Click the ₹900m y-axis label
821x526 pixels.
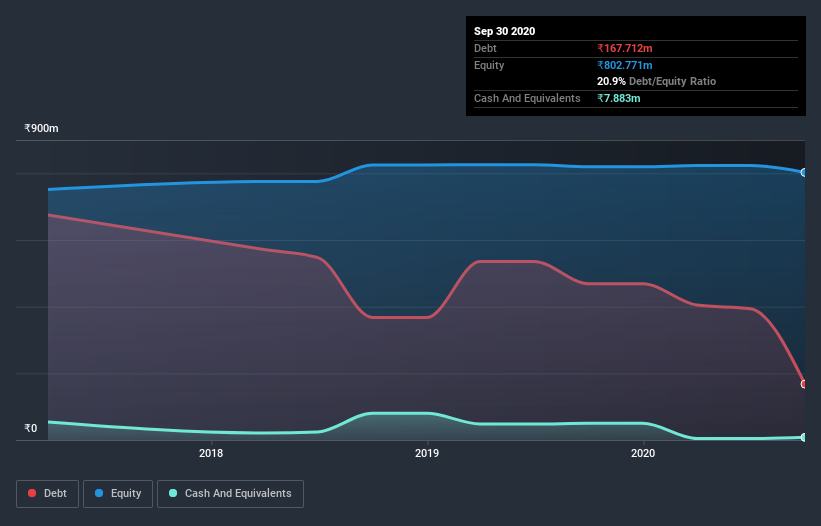point(41,128)
